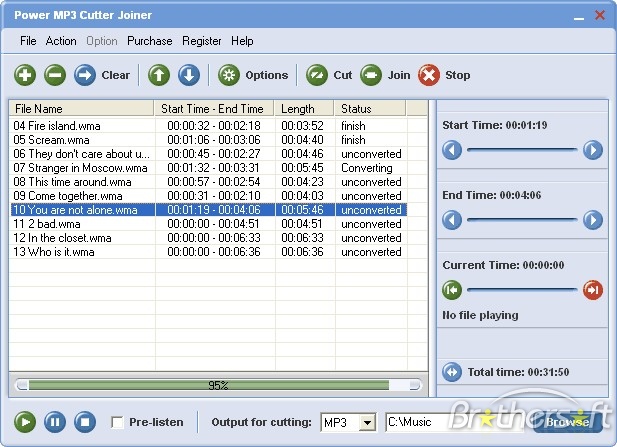Select row 09 Come together.wma
Image resolution: width=617 pixels, height=447 pixels.
pos(209,196)
